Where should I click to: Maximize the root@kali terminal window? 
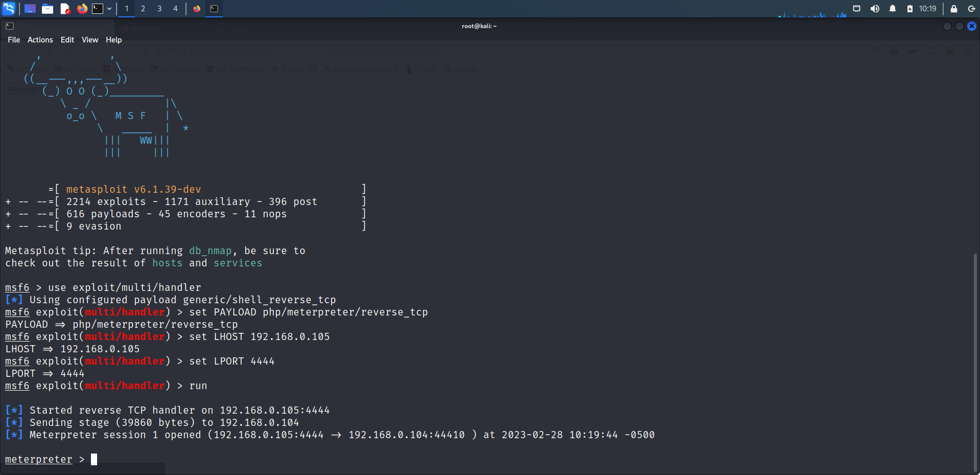coord(960,26)
